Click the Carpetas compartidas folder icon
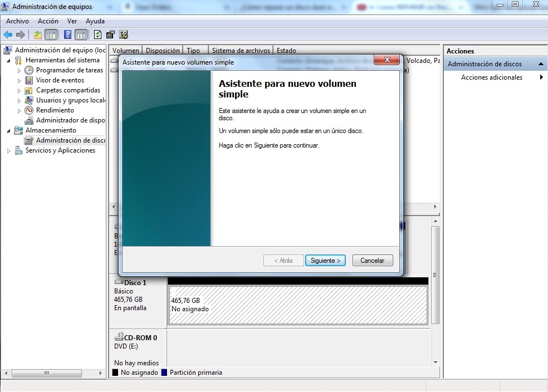 (x=29, y=91)
